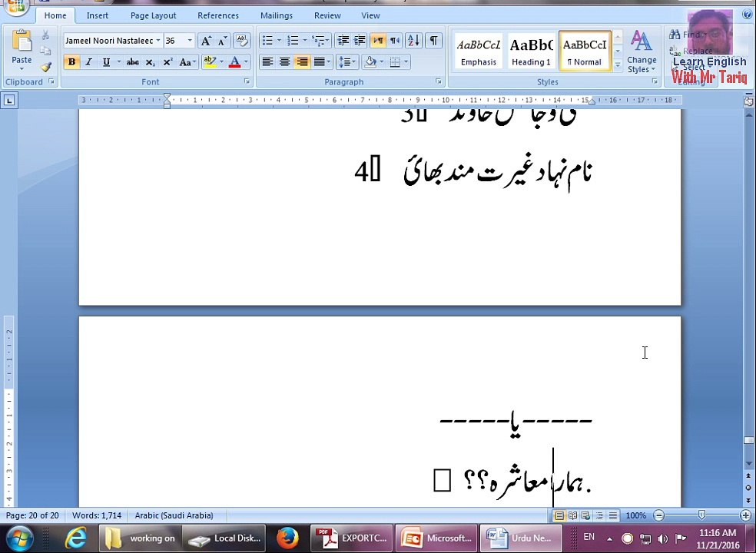Increase paragraph indent
Image resolution: width=756 pixels, height=553 pixels.
pos(360,41)
